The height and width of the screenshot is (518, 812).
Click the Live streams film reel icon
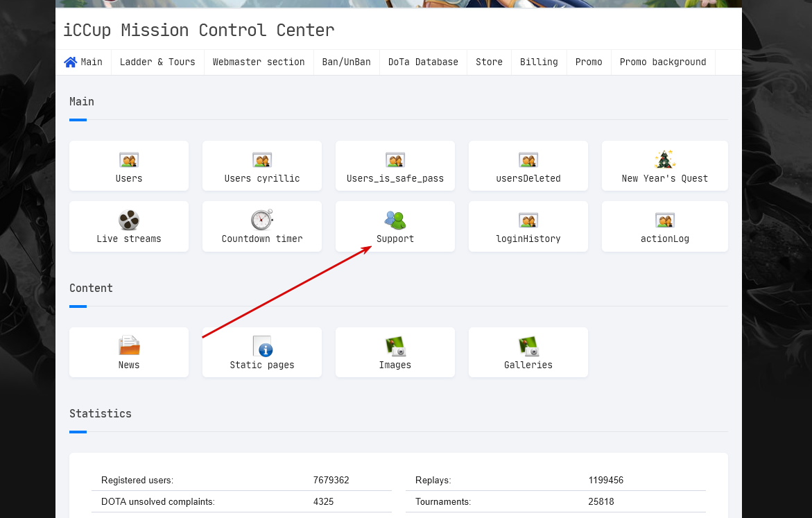(x=129, y=220)
